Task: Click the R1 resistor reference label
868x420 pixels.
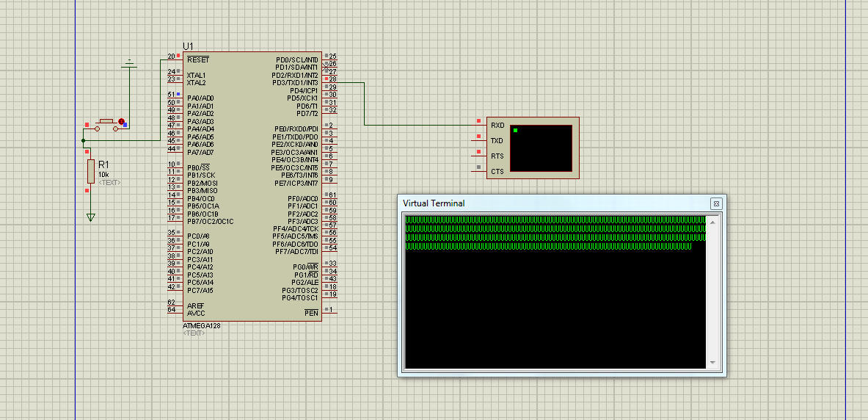Action: 103,164
